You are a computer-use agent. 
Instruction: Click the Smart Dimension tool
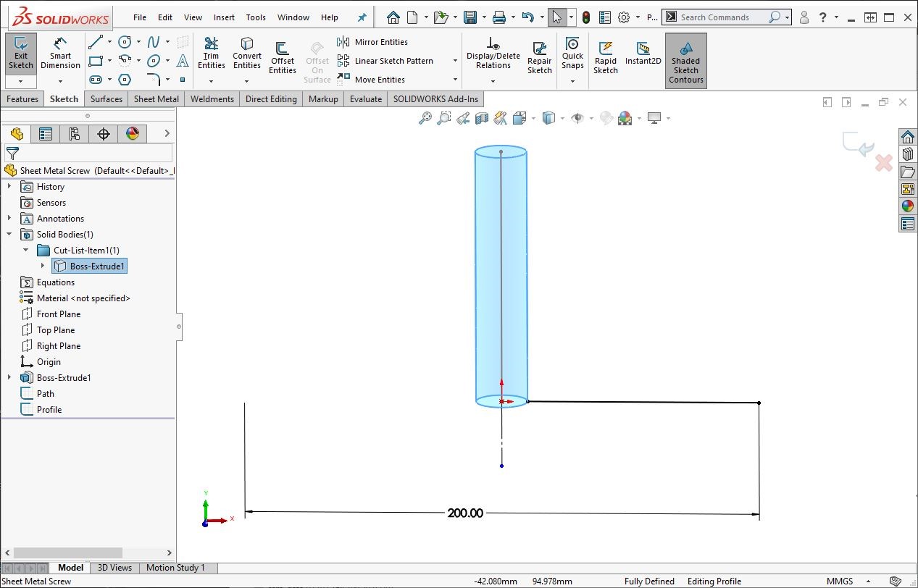pyautogui.click(x=60, y=54)
